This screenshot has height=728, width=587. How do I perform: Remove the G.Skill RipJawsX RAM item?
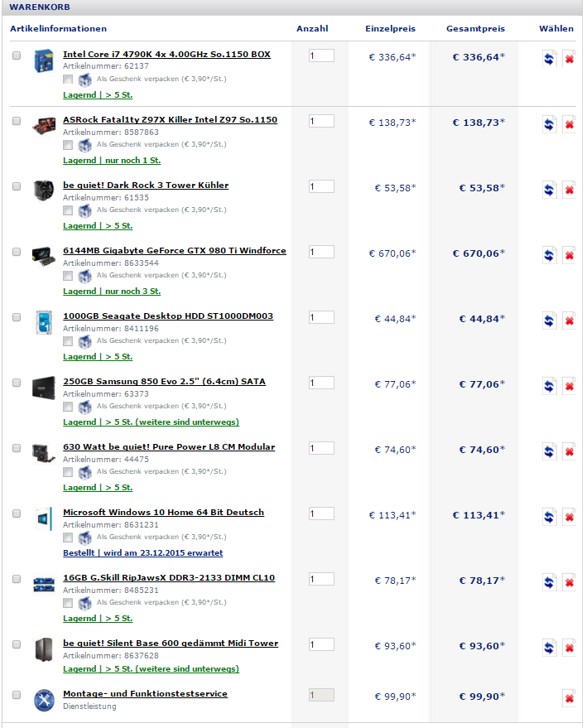[569, 582]
